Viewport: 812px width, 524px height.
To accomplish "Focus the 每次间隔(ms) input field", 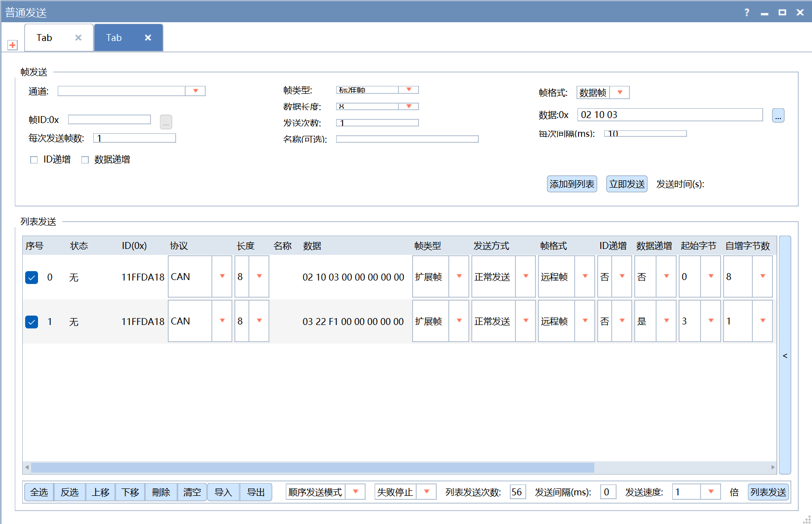I will [646, 133].
